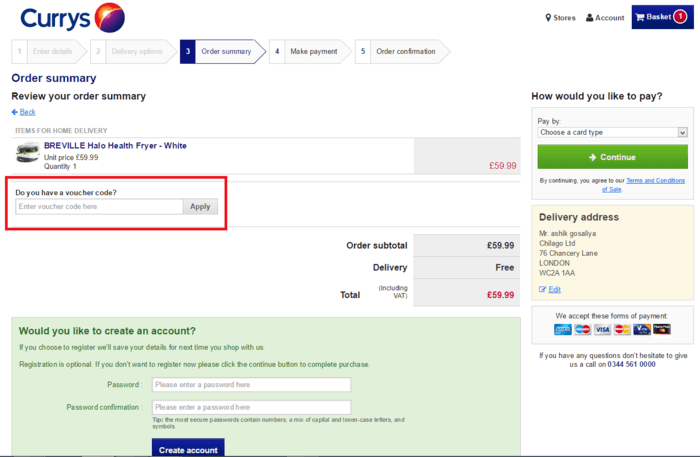The image size is (700, 457).
Task: Apply the voucher code
Action: pos(200,207)
